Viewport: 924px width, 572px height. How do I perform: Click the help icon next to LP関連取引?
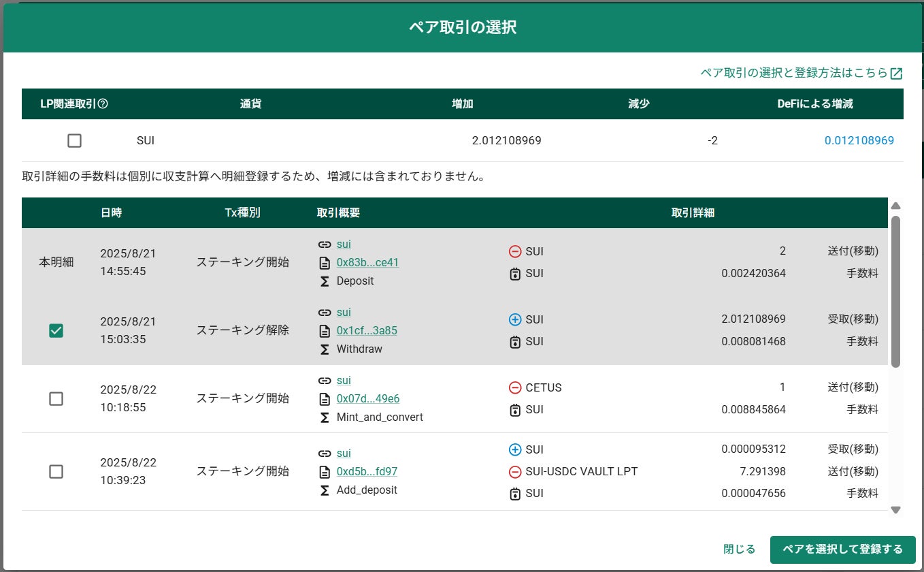click(x=103, y=104)
